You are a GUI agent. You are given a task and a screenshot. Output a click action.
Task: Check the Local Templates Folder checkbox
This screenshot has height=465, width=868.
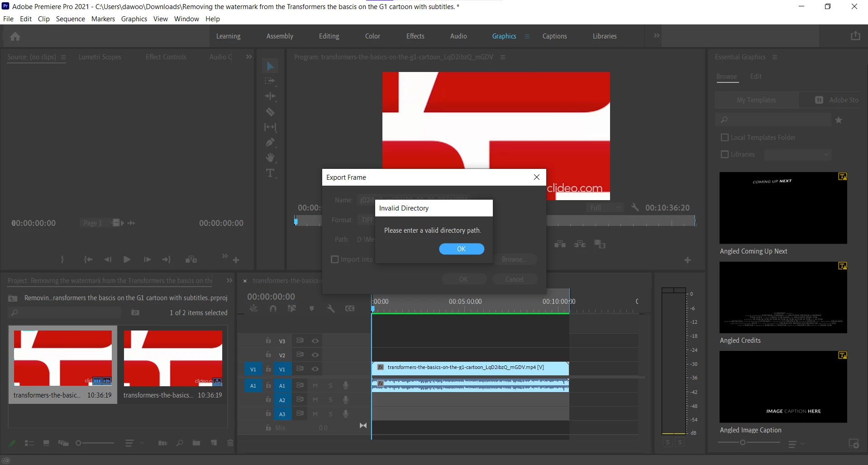coord(725,137)
